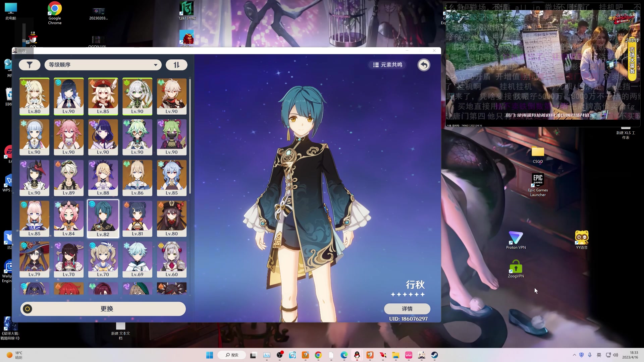Select highlighted Xingqiu portrait at Lv.82
The image size is (644, 362).
103,219
